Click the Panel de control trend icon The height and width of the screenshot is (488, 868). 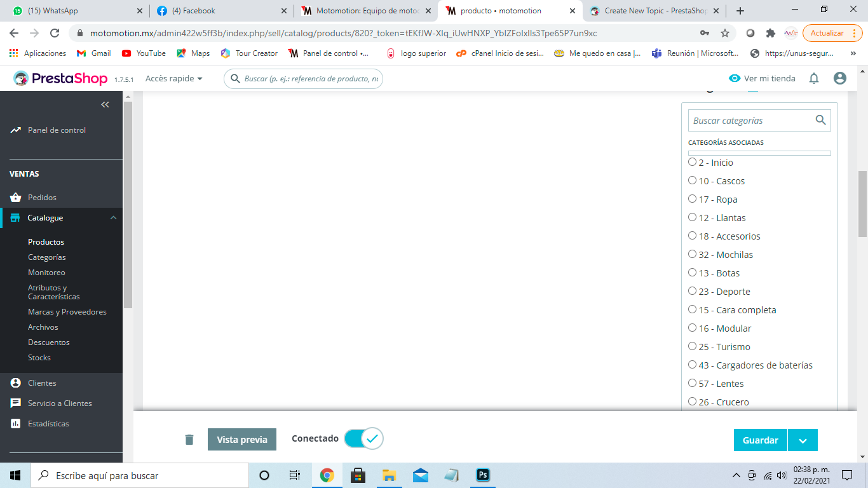(x=16, y=130)
